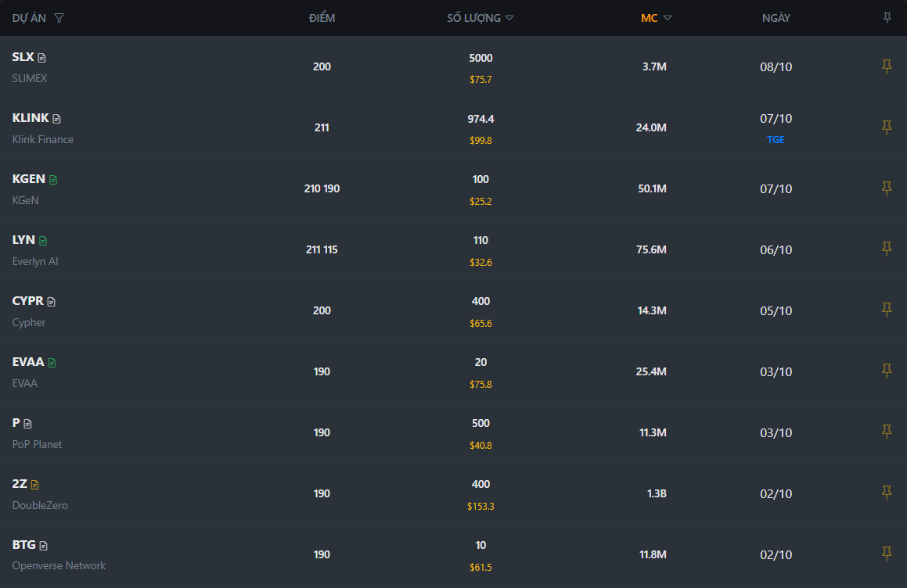Toggle pin on the EVAA row
Viewport: 907px width, 588px height.
[887, 371]
